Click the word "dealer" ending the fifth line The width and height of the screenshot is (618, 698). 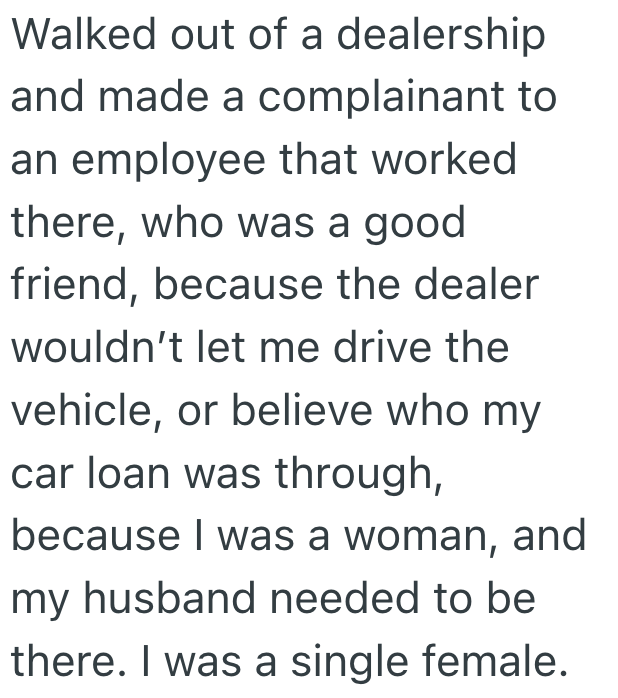(474, 286)
